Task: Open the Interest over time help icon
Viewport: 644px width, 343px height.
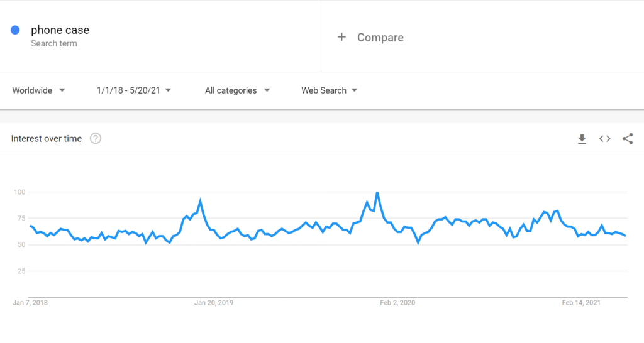Action: click(96, 139)
